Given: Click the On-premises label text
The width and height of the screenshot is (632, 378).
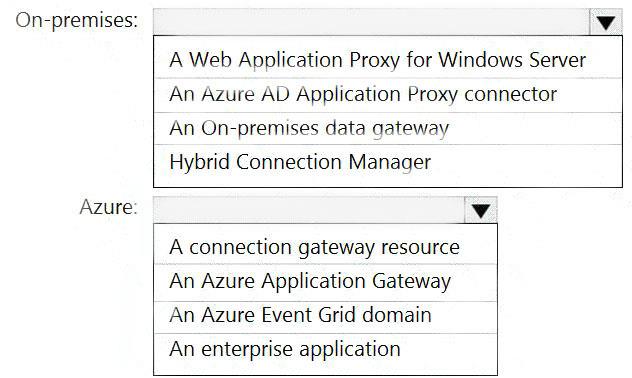Looking at the screenshot, I should pos(77,20).
